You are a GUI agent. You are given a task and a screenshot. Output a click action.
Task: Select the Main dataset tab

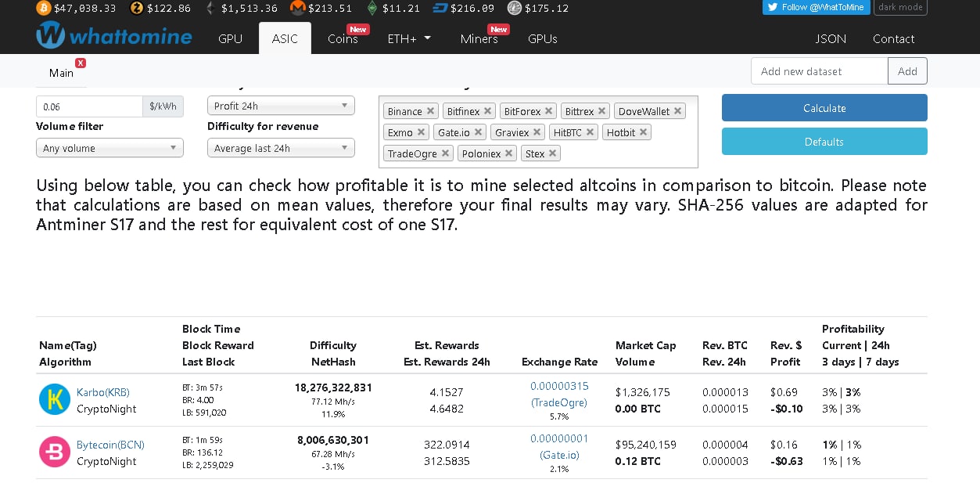point(61,73)
